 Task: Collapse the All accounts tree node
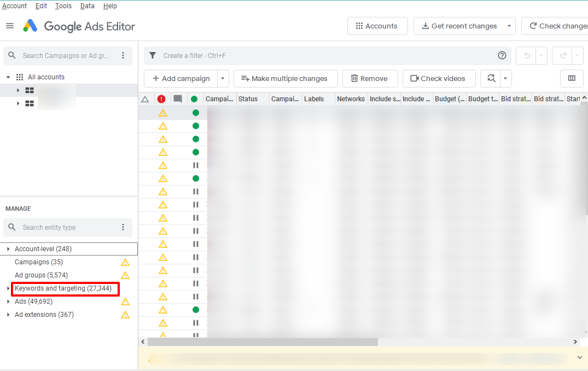point(8,77)
